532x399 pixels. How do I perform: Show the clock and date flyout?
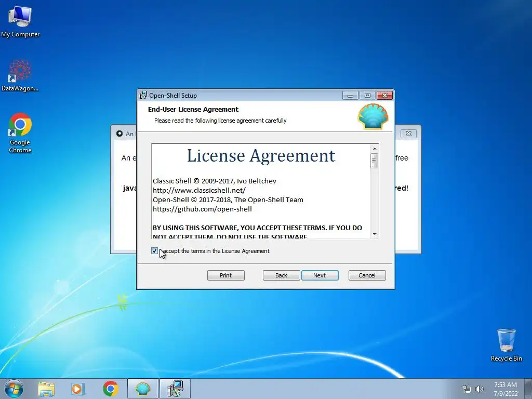[x=506, y=389]
